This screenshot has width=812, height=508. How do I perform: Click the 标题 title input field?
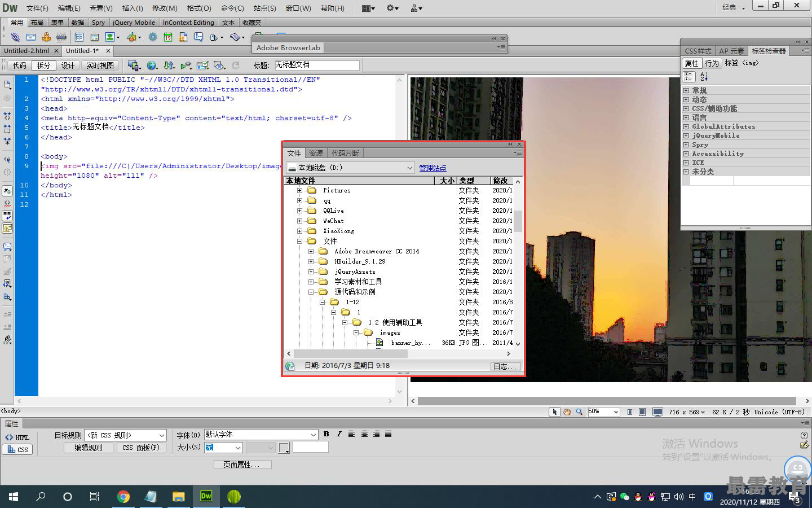point(316,65)
